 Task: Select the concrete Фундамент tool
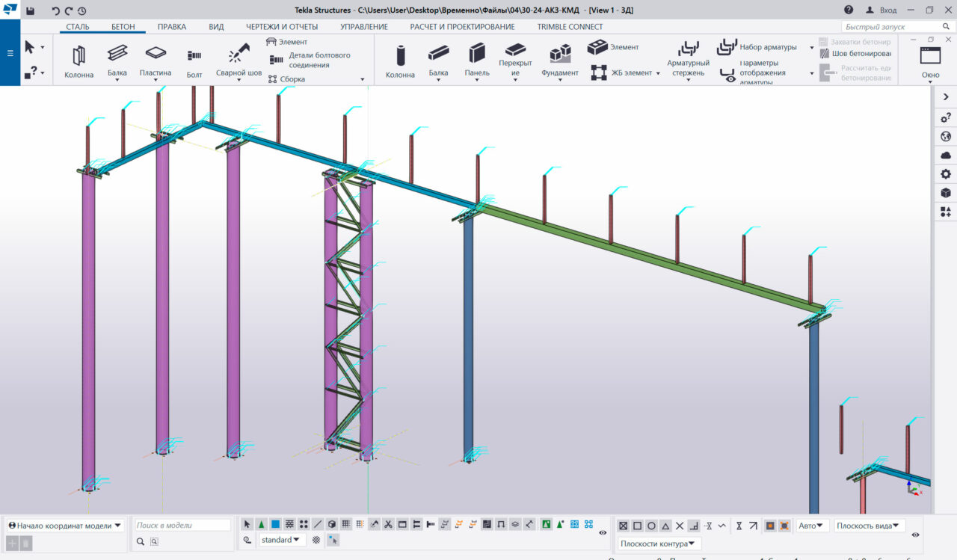click(x=560, y=57)
